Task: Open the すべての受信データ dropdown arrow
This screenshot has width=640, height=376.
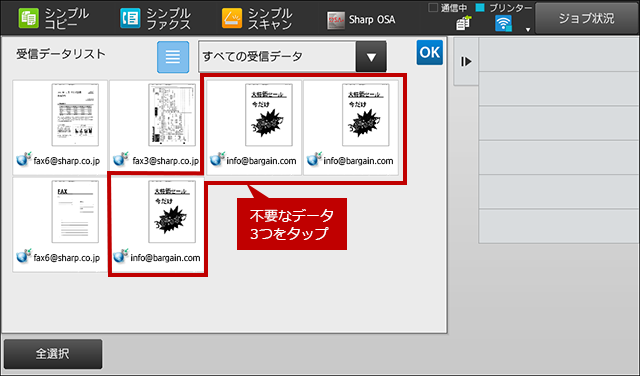Action: tap(371, 57)
